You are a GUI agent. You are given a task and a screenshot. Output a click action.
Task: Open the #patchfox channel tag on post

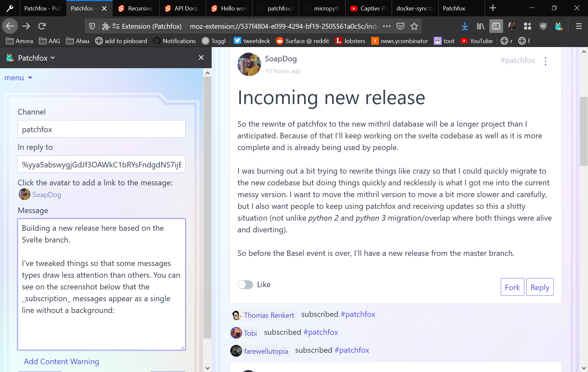[x=518, y=60]
